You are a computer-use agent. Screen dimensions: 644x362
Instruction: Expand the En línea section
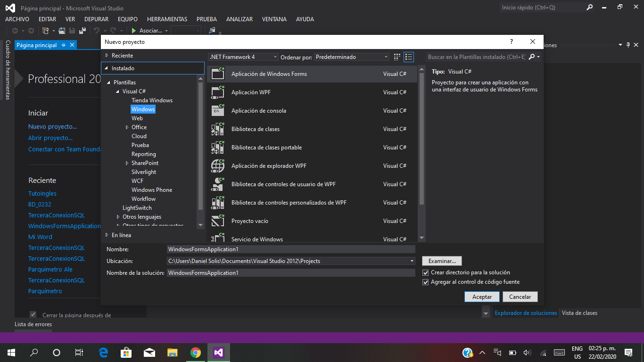(x=107, y=235)
